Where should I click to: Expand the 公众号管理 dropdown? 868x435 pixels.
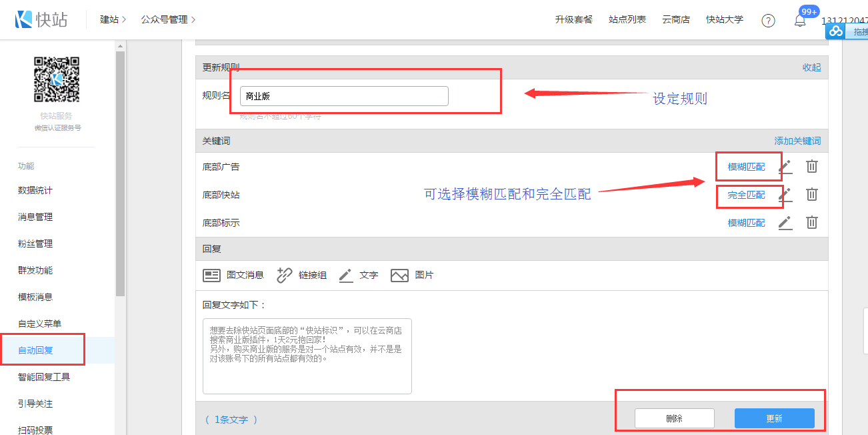tap(168, 20)
